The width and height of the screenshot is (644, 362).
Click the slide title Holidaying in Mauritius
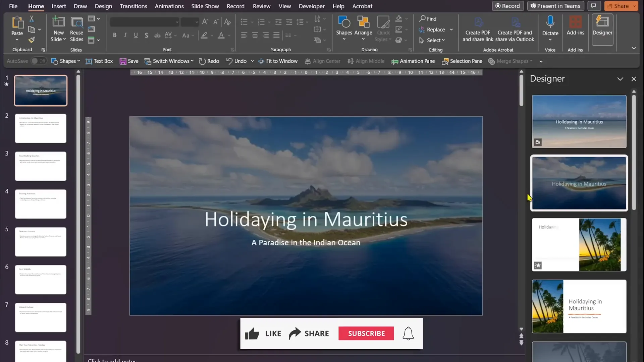tap(306, 220)
